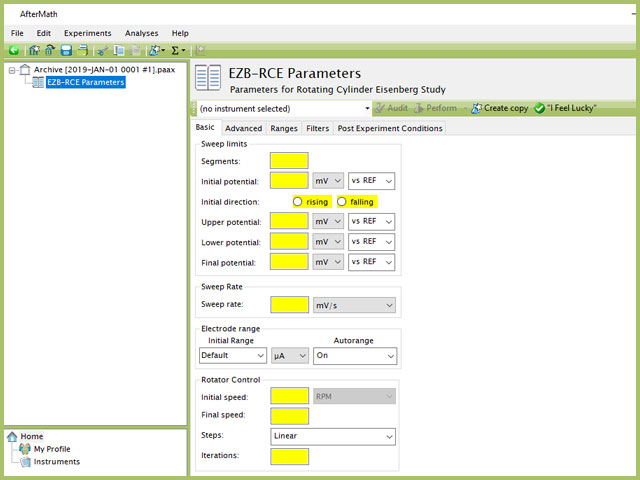Switch to the Filters tab

318,128
